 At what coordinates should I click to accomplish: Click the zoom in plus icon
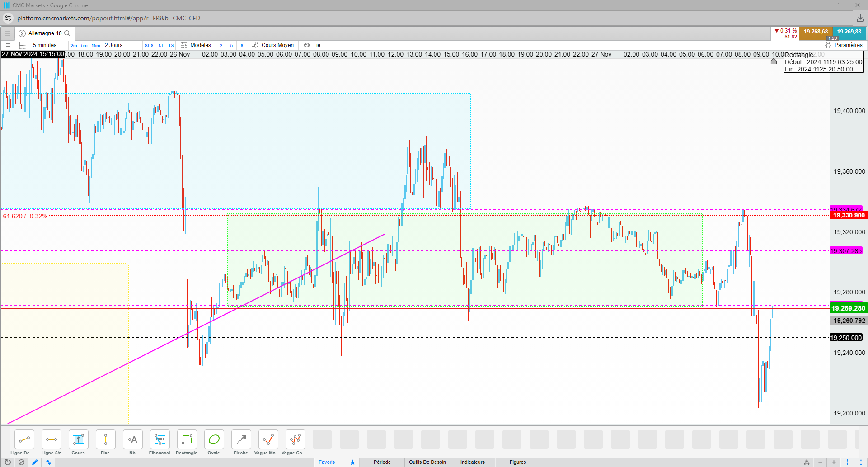834,462
